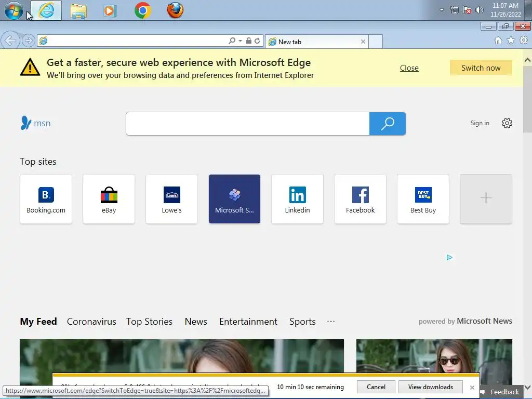Image resolution: width=532 pixels, height=399 pixels.
Task: Open the Favorites star icon
Action: pyautogui.click(x=511, y=41)
